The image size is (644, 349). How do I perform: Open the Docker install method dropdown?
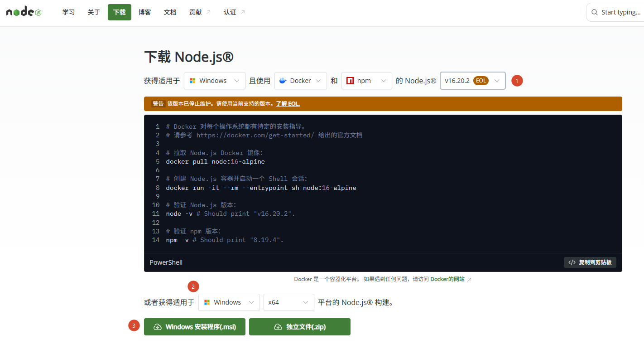301,81
